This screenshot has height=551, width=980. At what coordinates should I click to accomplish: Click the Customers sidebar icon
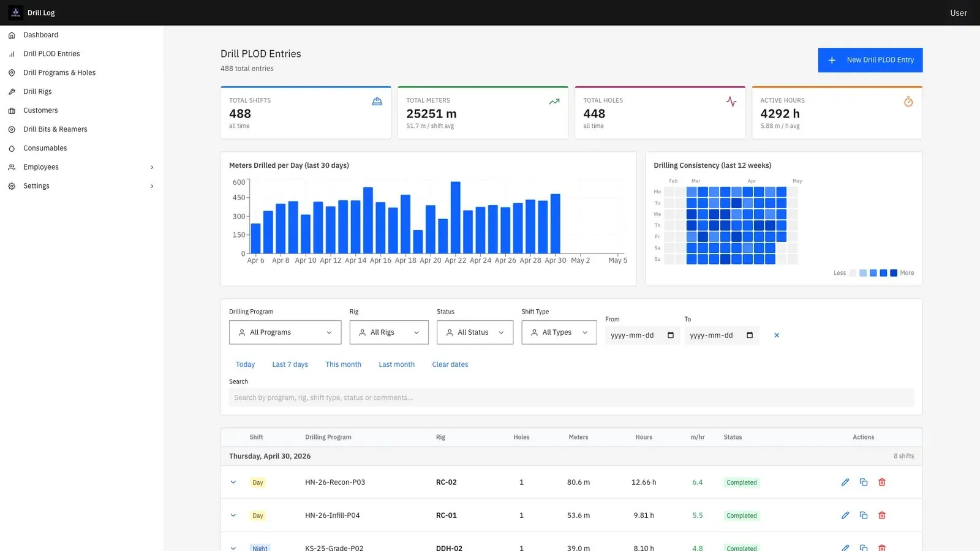12,111
